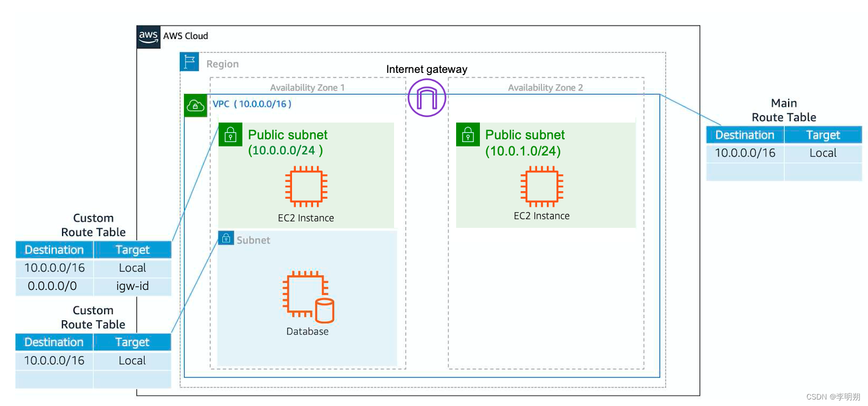Select 10.0.0.0/16 cell in Main Route Table
Screen dimensions: 868x406
745,153
